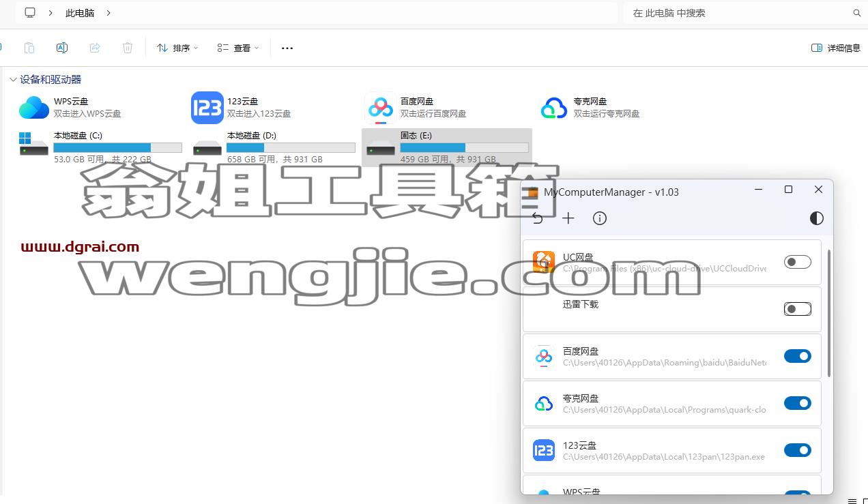
Task: Select the 迅雷下载 list row
Action: [672, 309]
